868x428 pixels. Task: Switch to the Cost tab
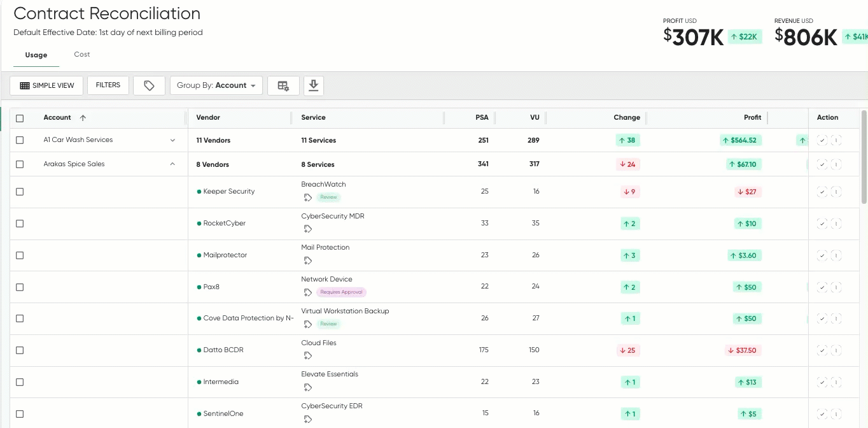82,55
